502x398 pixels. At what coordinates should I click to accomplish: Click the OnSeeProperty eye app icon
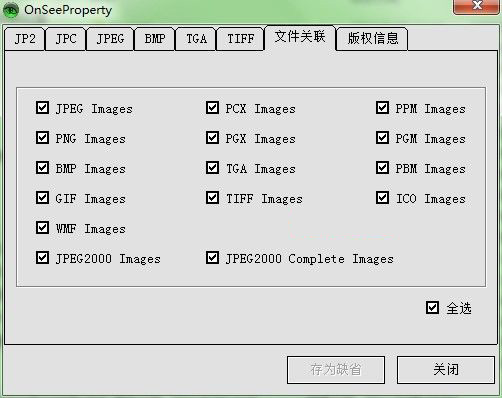(x=11, y=10)
